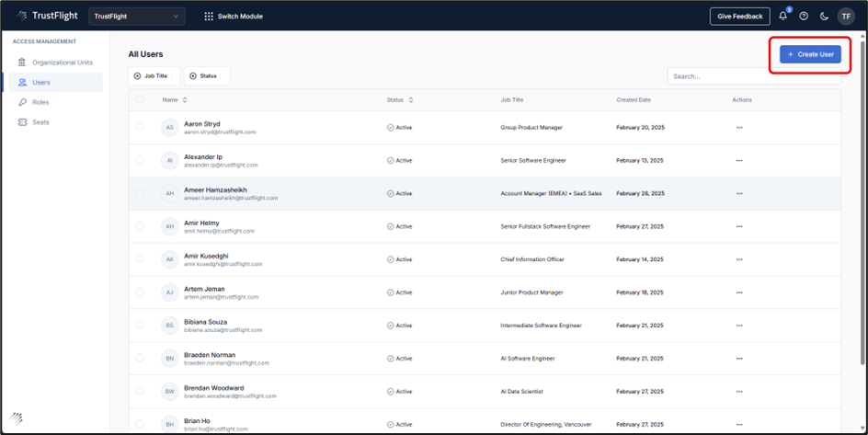Image resolution: width=868 pixels, height=435 pixels.
Task: Open actions menu for Artem Jeman
Action: tap(739, 292)
